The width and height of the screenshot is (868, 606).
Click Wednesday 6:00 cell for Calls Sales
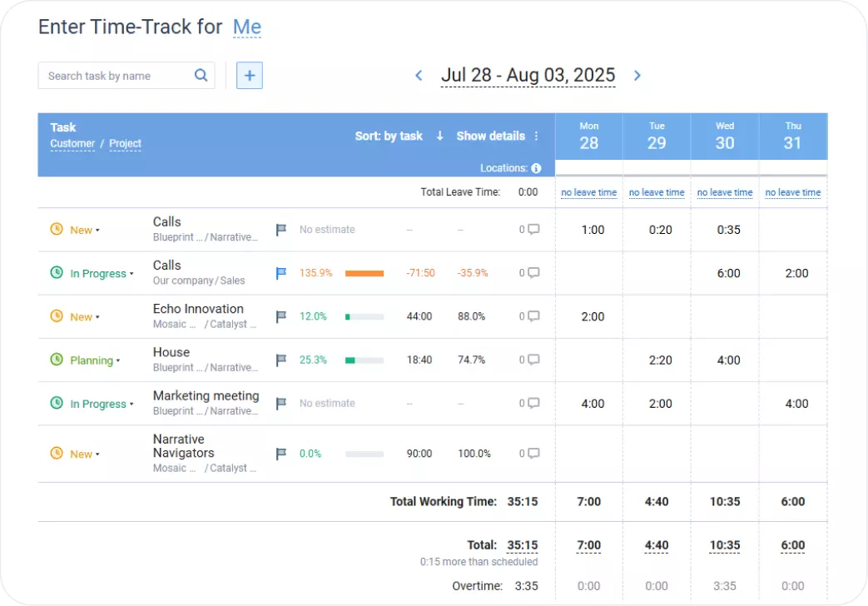pos(725,273)
